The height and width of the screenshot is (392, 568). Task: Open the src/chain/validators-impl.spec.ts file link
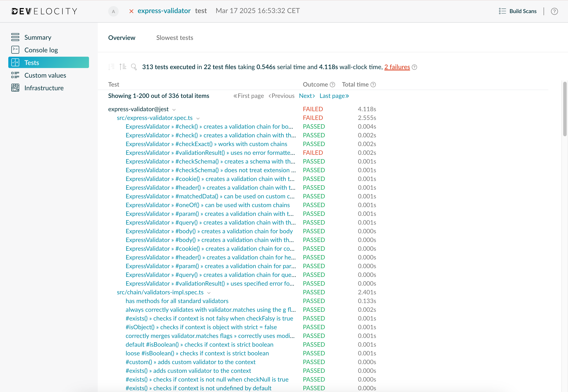click(x=160, y=292)
